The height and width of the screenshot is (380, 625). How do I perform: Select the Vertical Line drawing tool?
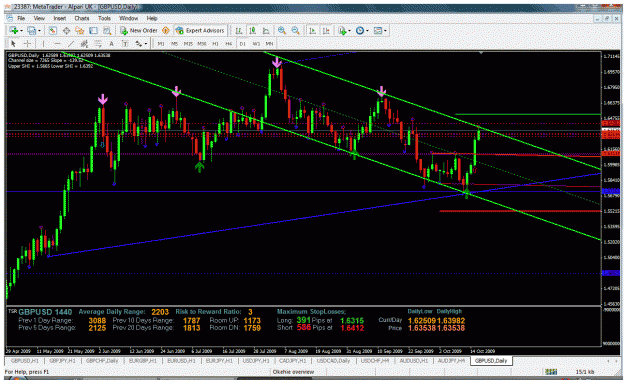[x=43, y=44]
